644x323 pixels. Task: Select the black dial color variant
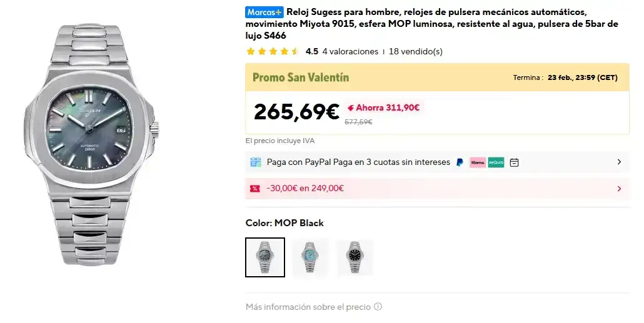(x=355, y=257)
